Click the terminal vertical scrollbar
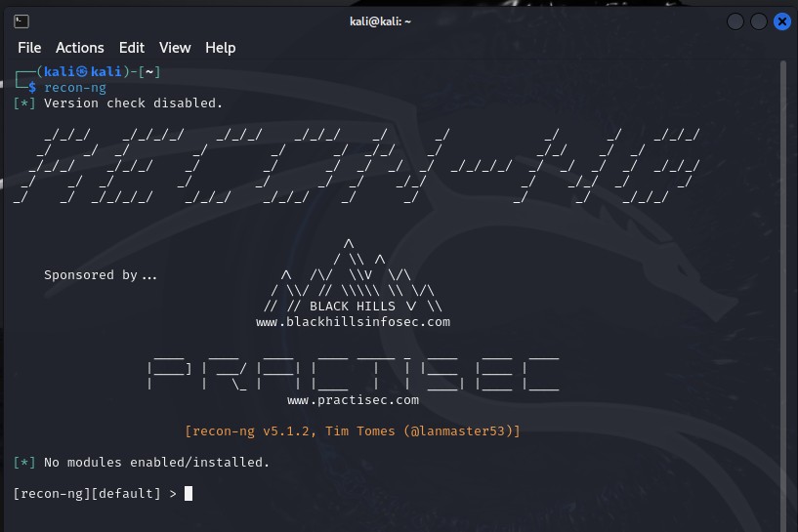This screenshot has width=798, height=532. pos(783,295)
